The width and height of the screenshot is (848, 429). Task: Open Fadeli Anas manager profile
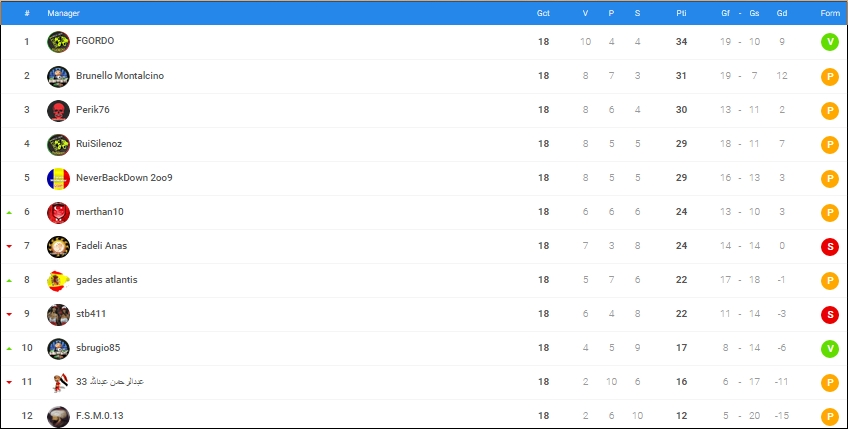point(101,246)
